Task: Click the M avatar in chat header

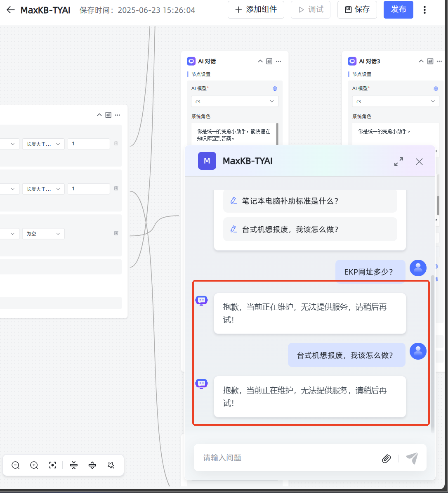Action: pos(207,161)
